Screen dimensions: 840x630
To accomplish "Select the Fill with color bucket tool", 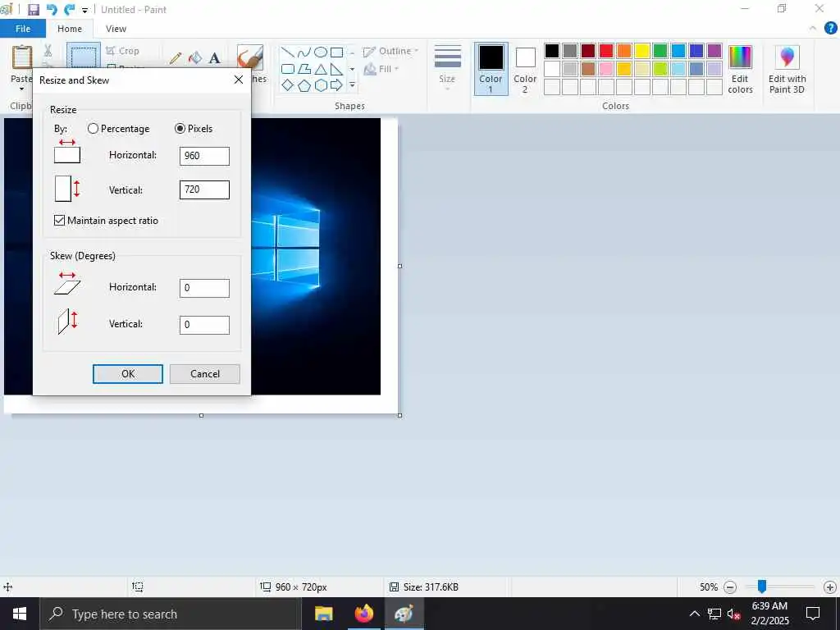I will 195,58.
